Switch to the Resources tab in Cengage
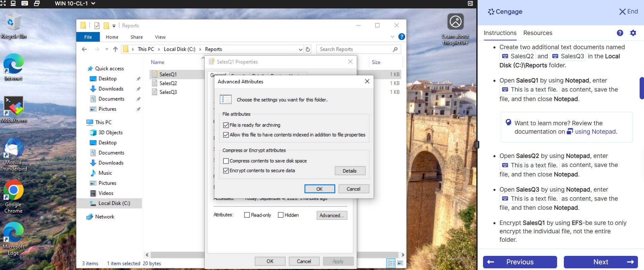 coord(538,33)
